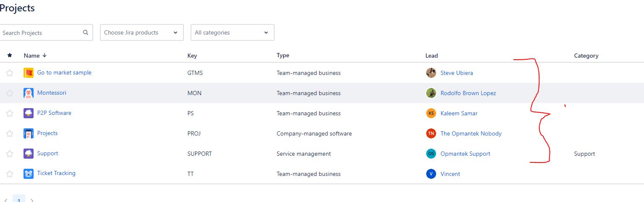Star the Projects project row
The height and width of the screenshot is (202, 644).
tap(10, 133)
